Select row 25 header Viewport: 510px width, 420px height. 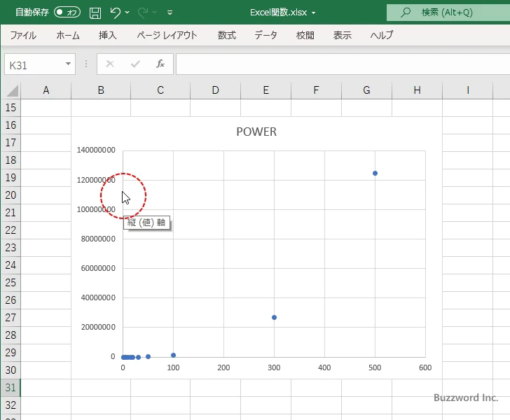[x=11, y=283]
